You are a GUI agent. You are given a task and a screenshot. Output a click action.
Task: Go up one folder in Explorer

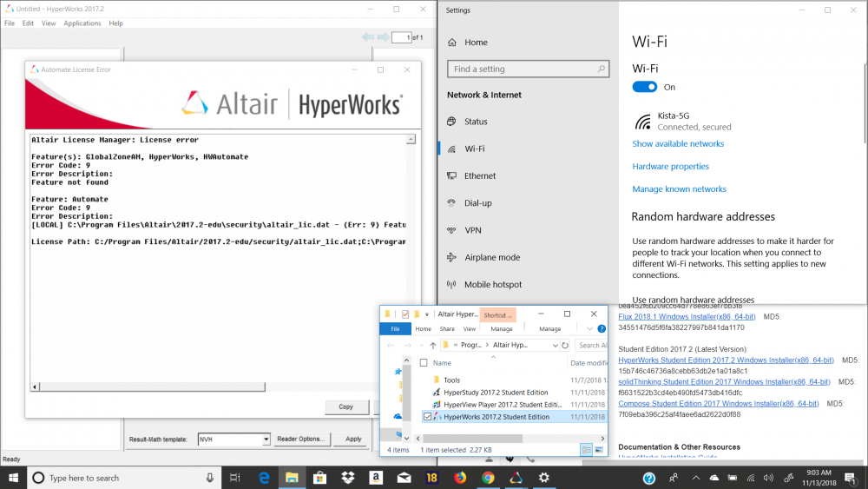(433, 345)
